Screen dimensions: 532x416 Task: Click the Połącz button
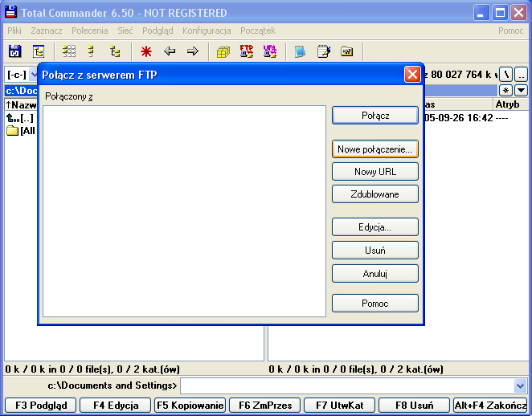click(x=375, y=116)
